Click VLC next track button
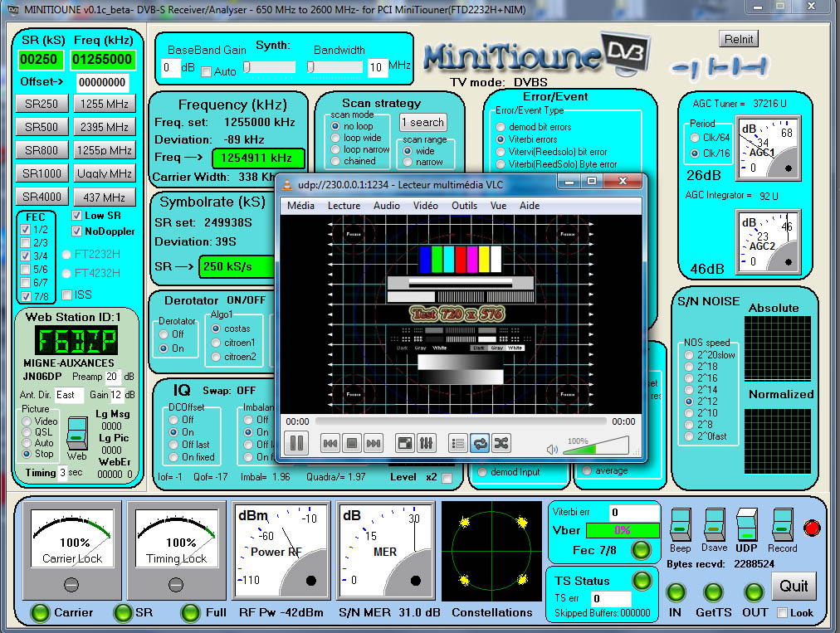This screenshot has width=840, height=633. (x=373, y=443)
